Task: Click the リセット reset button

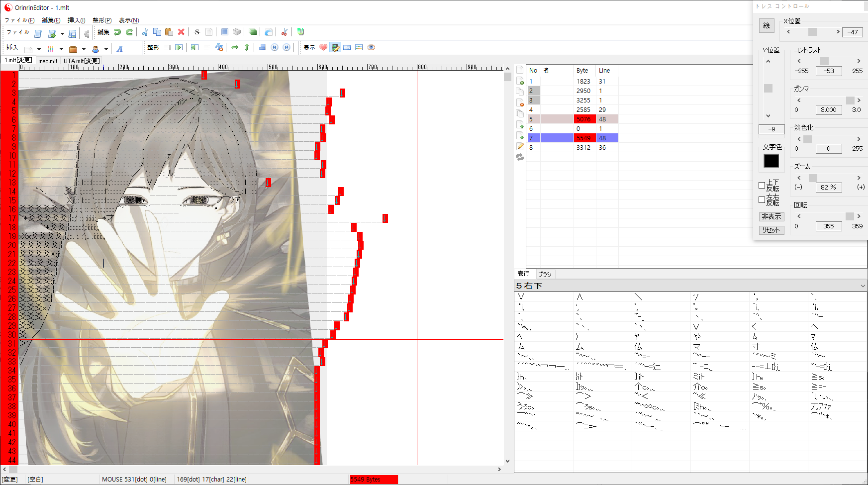Action: (x=771, y=230)
